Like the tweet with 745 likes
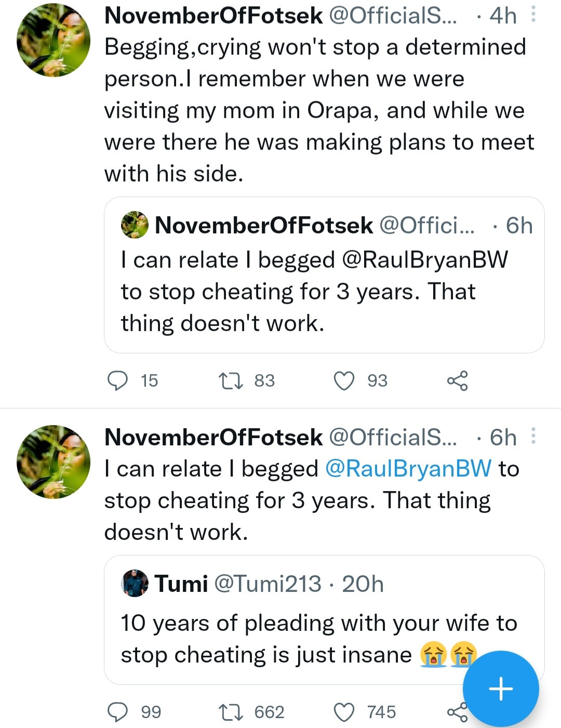This screenshot has height=728, width=561. pyautogui.click(x=344, y=711)
